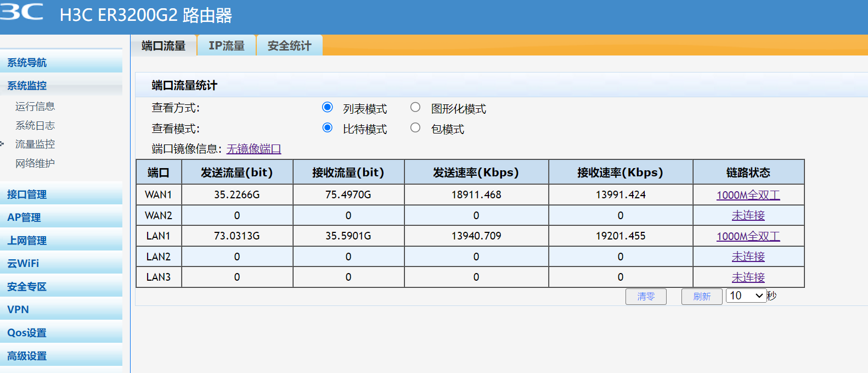
Task: Open the 无镜像端口 link
Action: pyautogui.click(x=254, y=149)
